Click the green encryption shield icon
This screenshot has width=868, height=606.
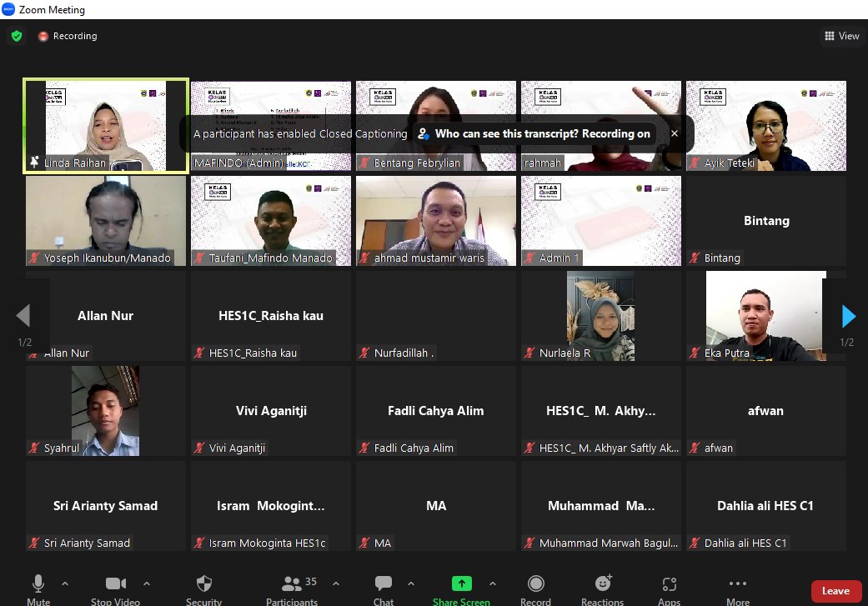coord(16,36)
